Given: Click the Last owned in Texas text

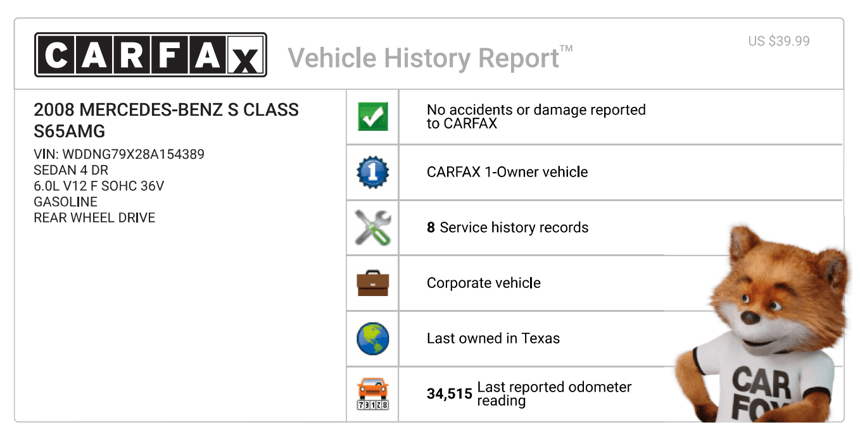Looking at the screenshot, I should [493, 339].
